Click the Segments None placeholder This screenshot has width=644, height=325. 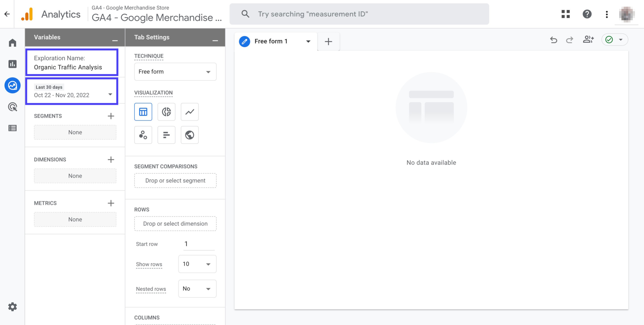click(75, 132)
